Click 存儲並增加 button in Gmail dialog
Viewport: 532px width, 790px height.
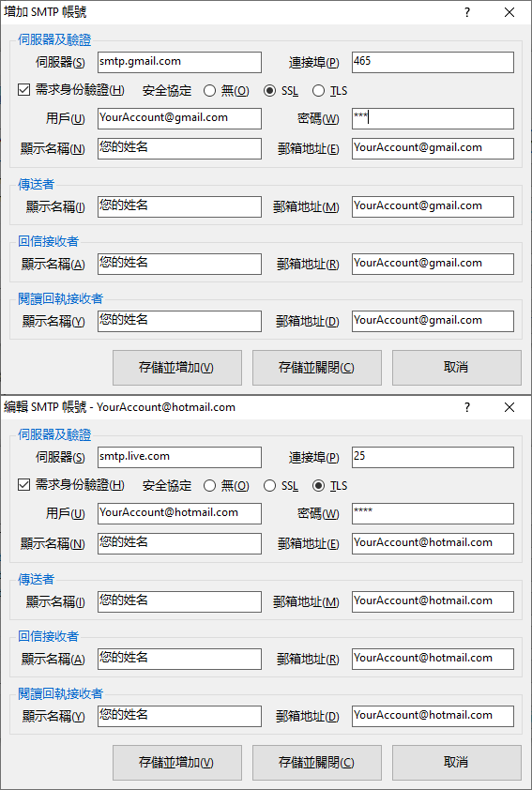click(176, 367)
